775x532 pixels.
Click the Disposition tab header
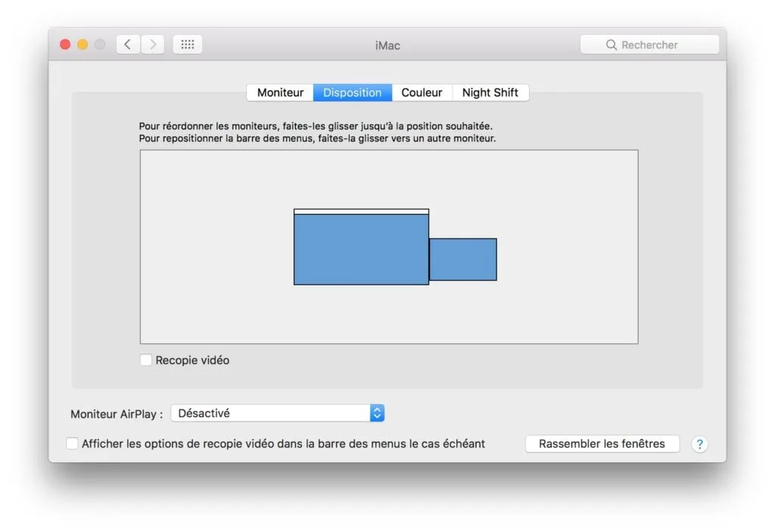pos(352,92)
